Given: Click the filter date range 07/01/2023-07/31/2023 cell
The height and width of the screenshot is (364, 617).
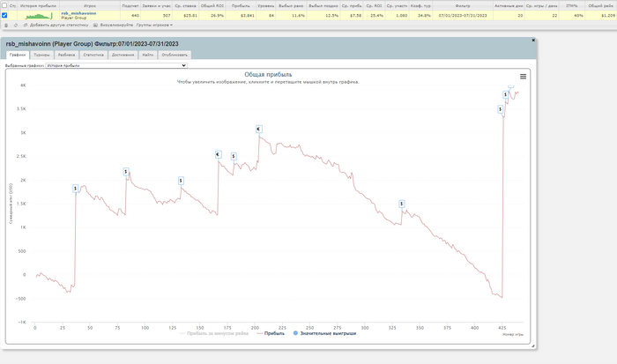Looking at the screenshot, I should coord(463,15).
